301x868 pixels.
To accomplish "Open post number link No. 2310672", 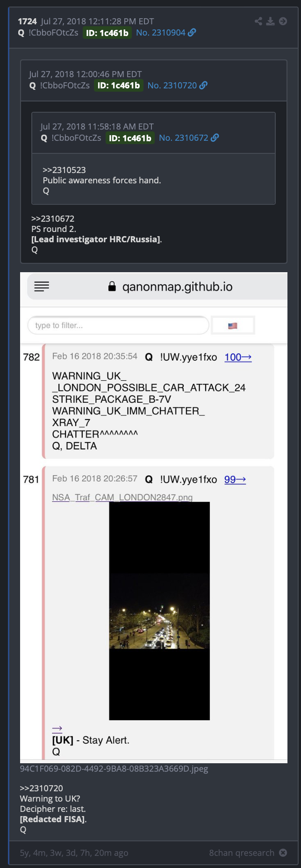I will [x=184, y=137].
